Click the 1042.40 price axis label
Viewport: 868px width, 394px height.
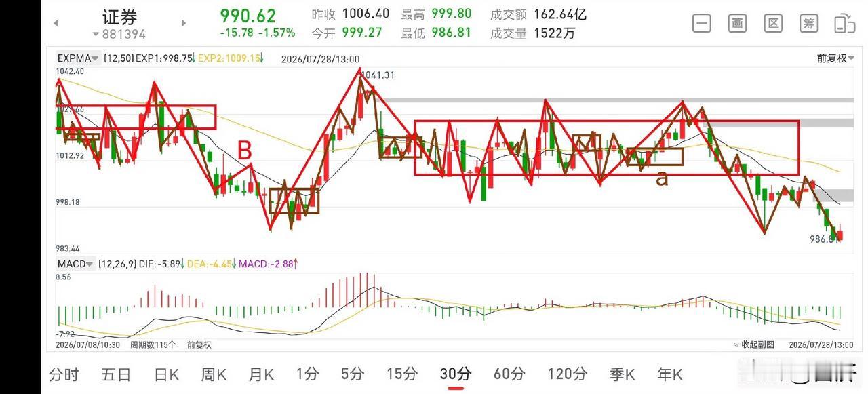(x=71, y=71)
